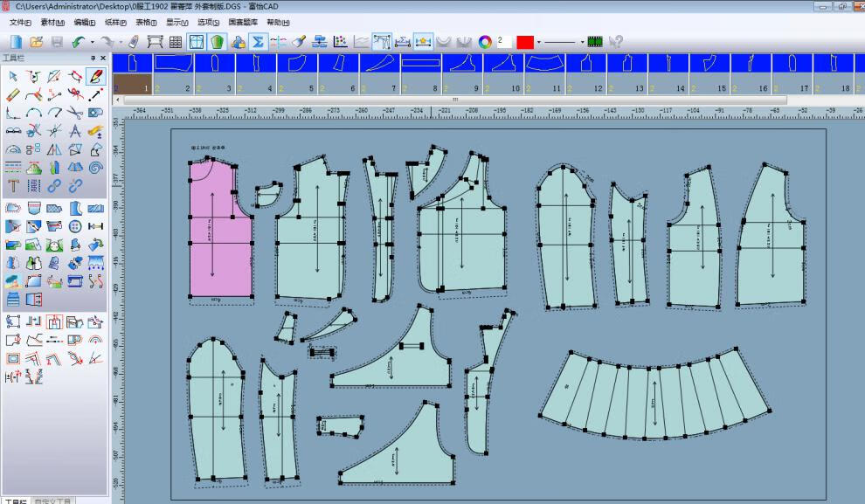Image resolution: width=865 pixels, height=504 pixels.
Task: Toggle the auto-pin of the 工具栏 panel
Action: (x=93, y=58)
